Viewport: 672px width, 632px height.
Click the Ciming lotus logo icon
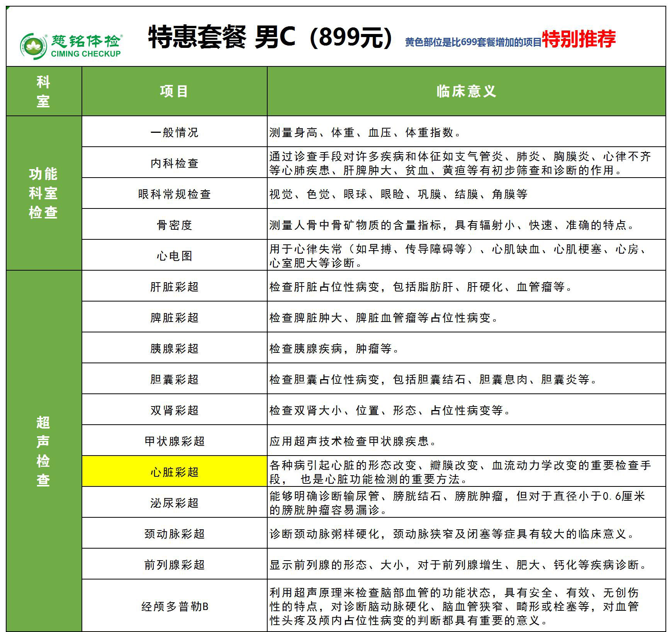33,47
